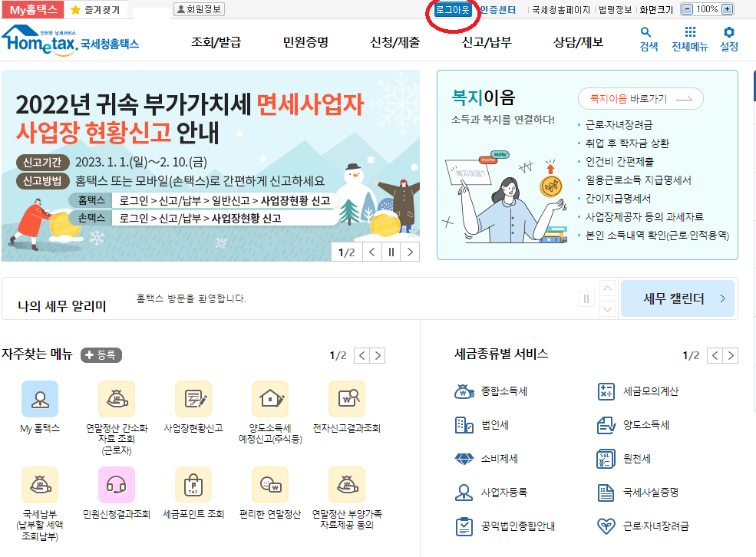Open 국세사실증명 service
The width and height of the screenshot is (756, 557).
tap(637, 493)
